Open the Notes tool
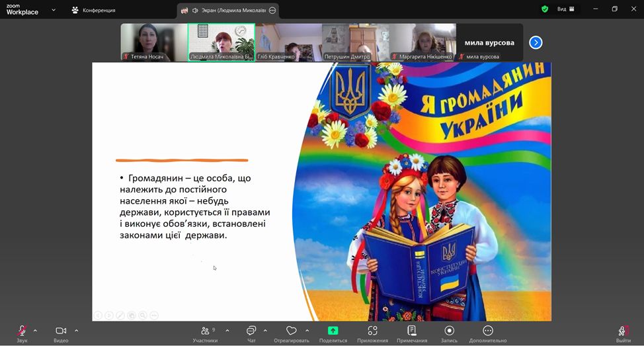The image size is (644, 346). 411,333
